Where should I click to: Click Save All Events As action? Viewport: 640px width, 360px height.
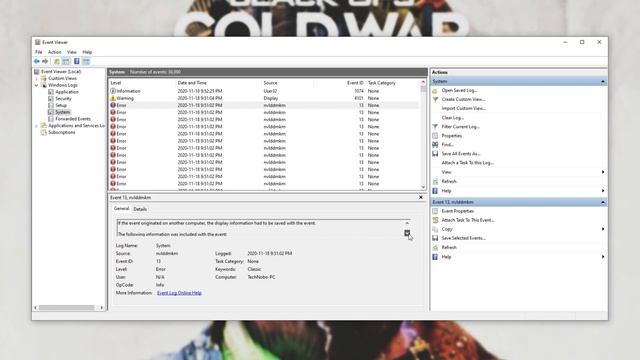coord(461,153)
